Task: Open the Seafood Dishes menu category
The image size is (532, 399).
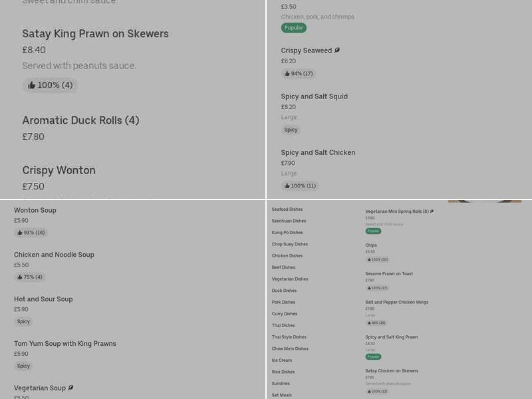Action: click(287, 209)
